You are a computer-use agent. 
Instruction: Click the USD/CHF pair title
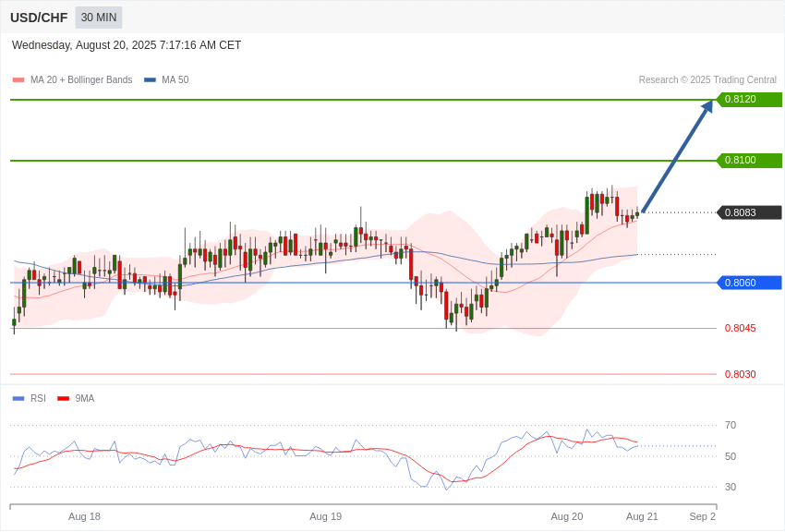click(39, 18)
